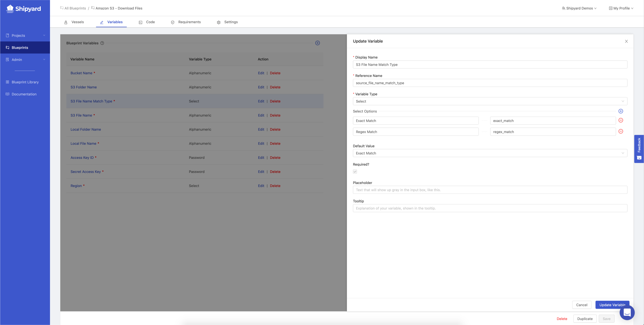Open Blueprint Library in sidebar

point(25,82)
